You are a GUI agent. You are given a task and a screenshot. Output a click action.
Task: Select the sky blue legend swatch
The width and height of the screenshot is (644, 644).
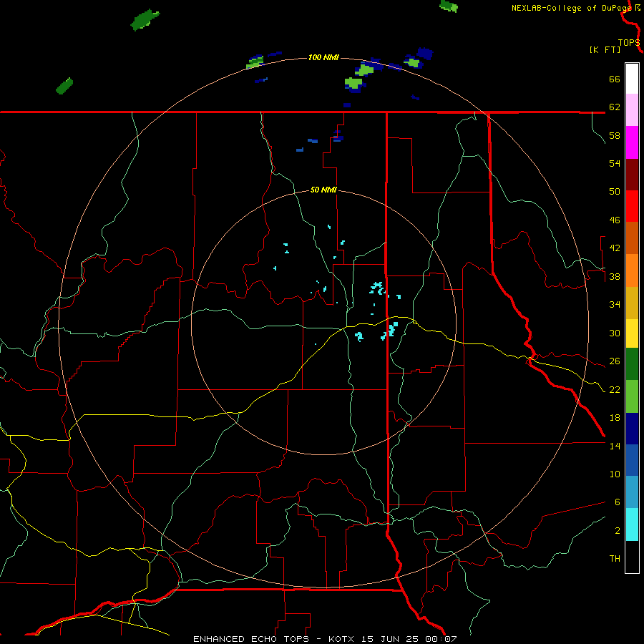coord(632,492)
